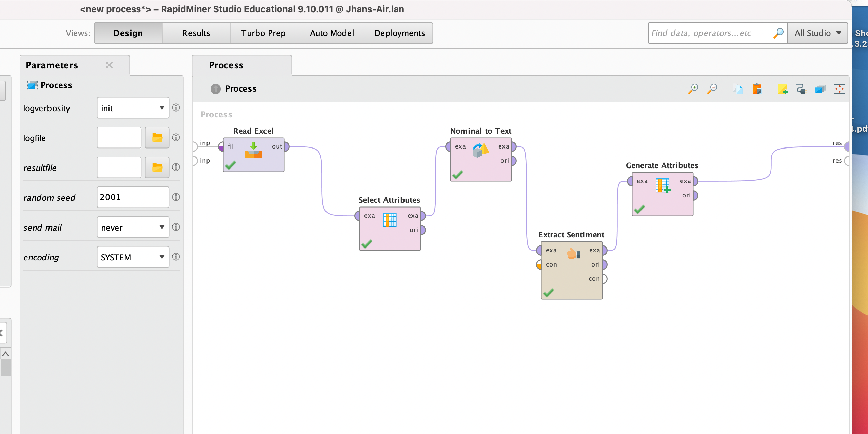Click the green checkmark on Extract Sentiment
868x434 pixels.
pyautogui.click(x=548, y=293)
